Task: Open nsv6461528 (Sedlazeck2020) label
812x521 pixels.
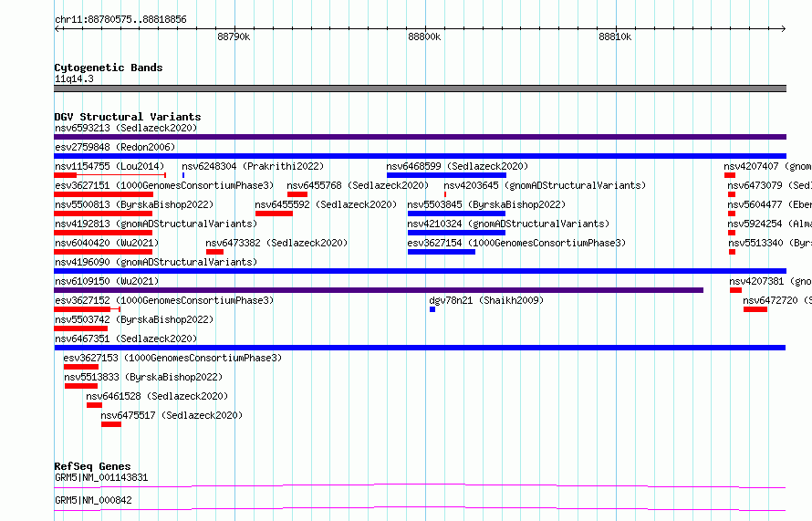Action: click(x=157, y=396)
